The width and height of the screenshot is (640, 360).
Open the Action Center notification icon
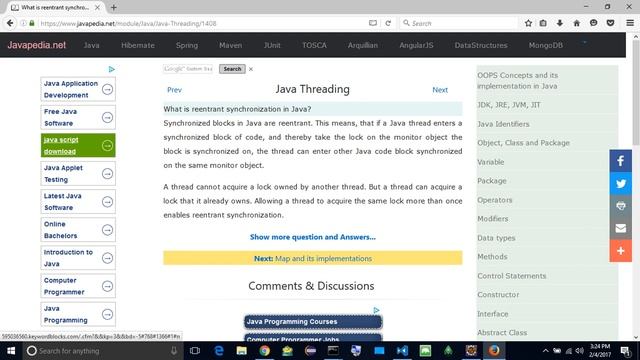click(x=625, y=351)
